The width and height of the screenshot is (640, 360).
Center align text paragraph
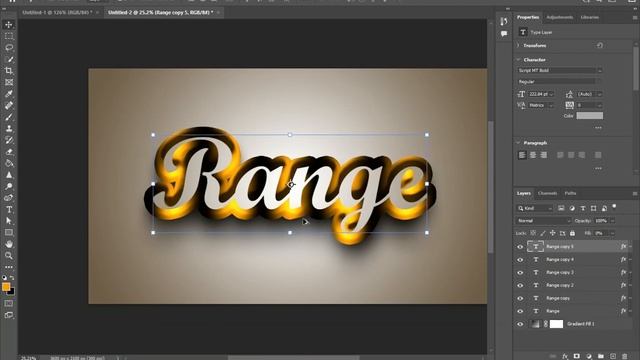tap(533, 155)
